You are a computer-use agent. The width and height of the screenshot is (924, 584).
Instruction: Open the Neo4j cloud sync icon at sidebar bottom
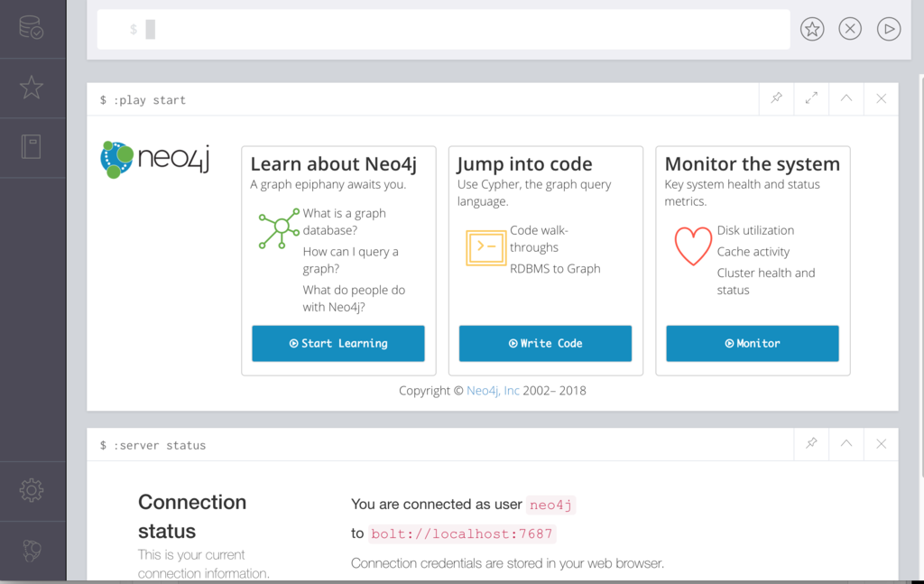[32, 551]
